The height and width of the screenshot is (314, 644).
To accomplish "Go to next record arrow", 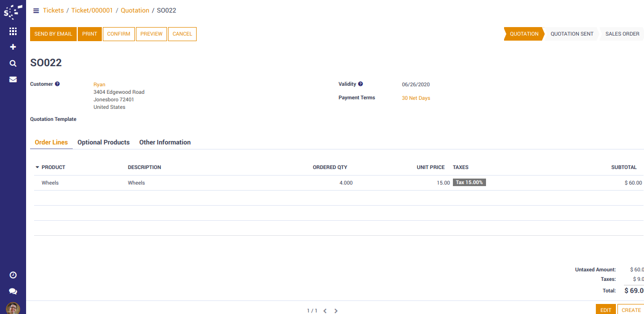I will tap(336, 311).
